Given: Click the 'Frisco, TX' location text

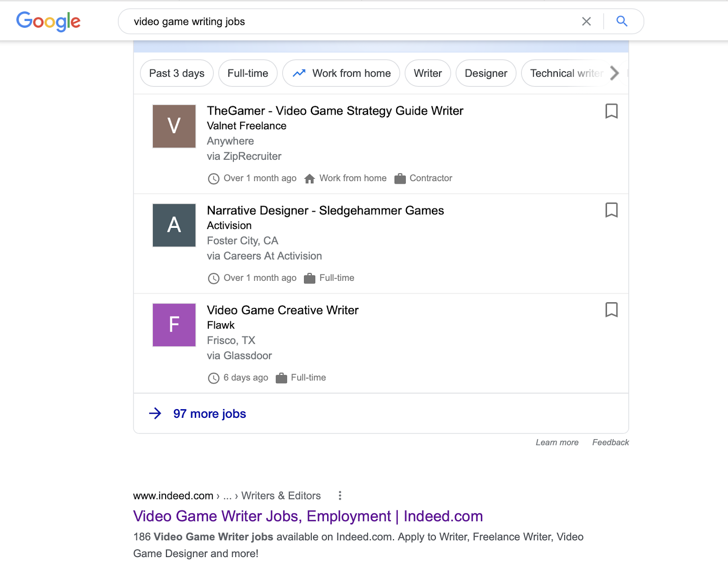Looking at the screenshot, I should tap(231, 340).
